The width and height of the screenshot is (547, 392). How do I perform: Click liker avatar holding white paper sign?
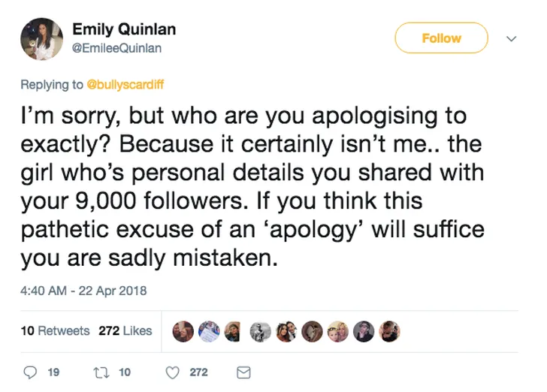209,331
